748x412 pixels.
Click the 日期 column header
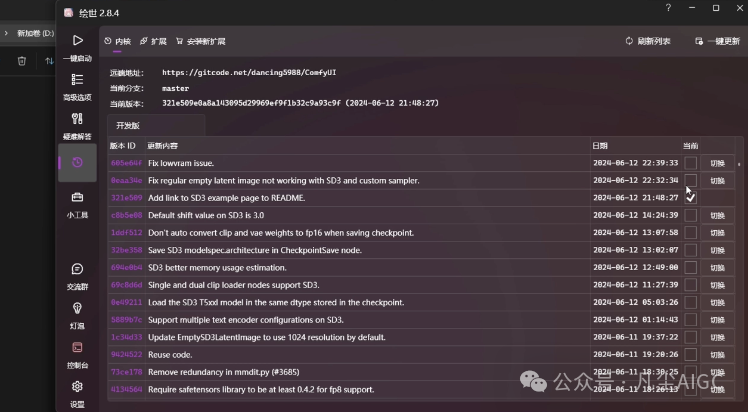600,146
